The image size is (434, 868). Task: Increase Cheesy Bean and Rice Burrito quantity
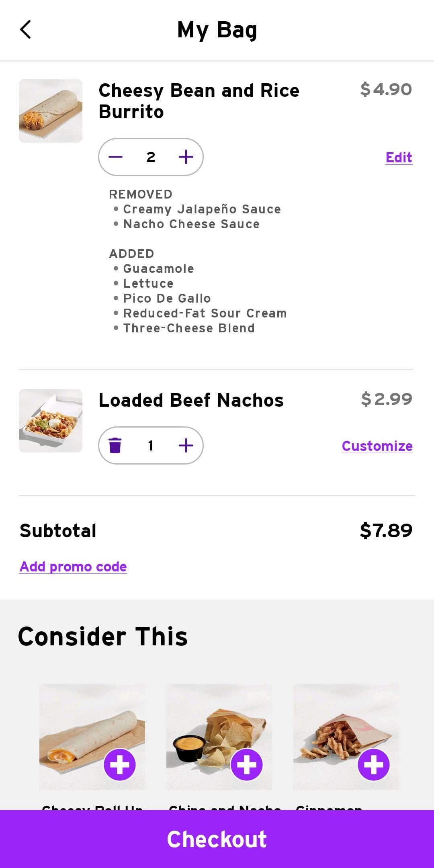pos(186,157)
